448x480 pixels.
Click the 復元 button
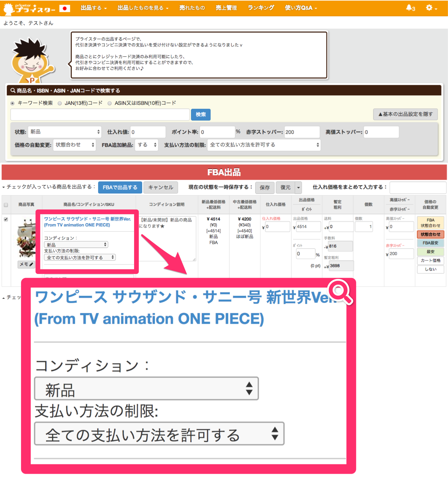tap(285, 188)
